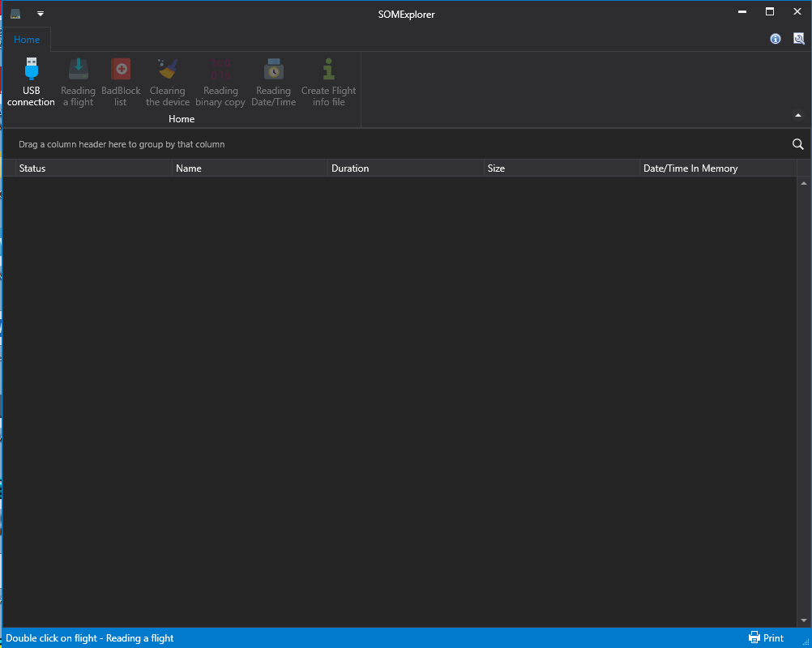The width and height of the screenshot is (812, 648).
Task: Click the blue info icon in title area
Action: click(776, 39)
